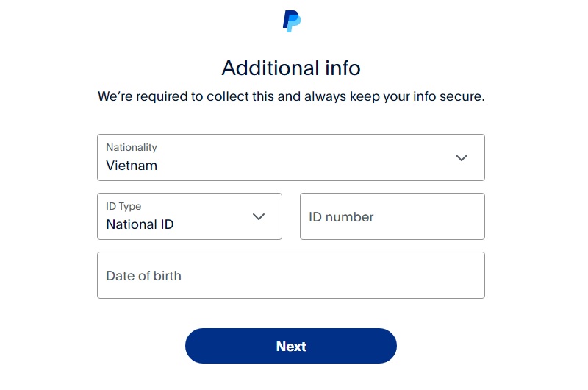This screenshot has width=588, height=390.
Task: Click the ID number placeholder text
Action: [341, 217]
